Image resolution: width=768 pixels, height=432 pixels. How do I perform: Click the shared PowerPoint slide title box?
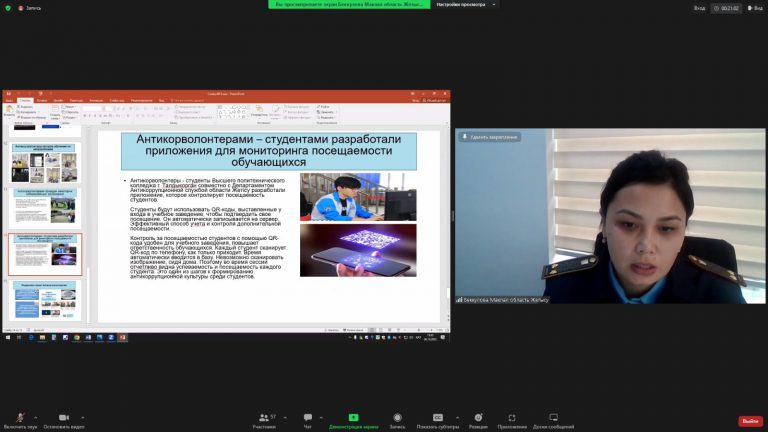point(268,151)
